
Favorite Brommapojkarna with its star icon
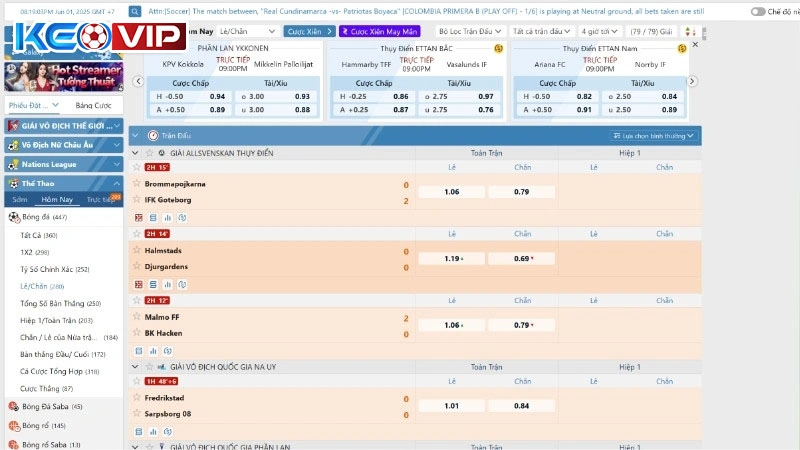[136, 184]
